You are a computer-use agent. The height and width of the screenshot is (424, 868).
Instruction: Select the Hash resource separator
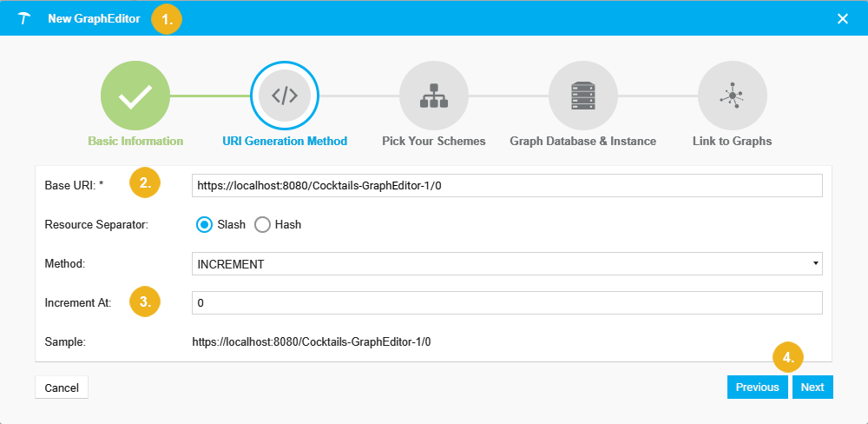click(x=262, y=224)
